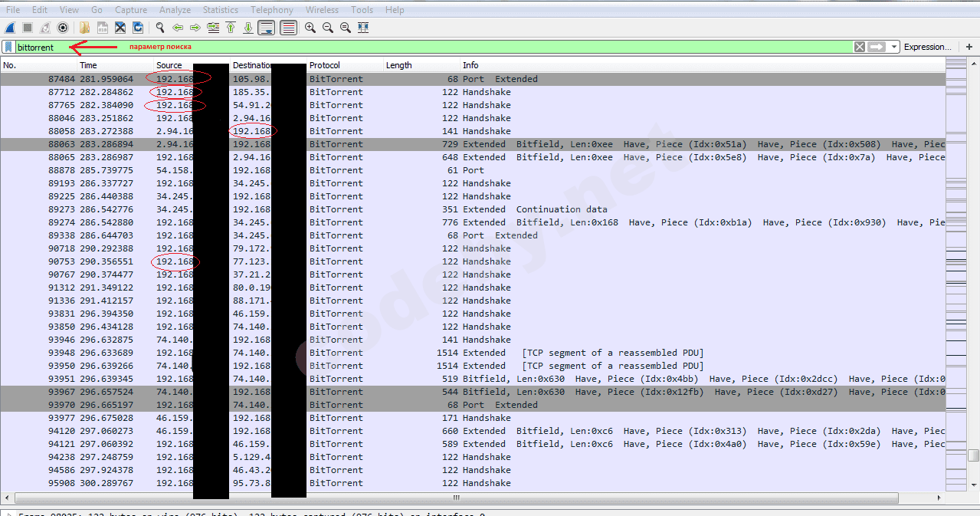Click the Expression… button
Viewport: 980px width, 516px height.
click(927, 47)
